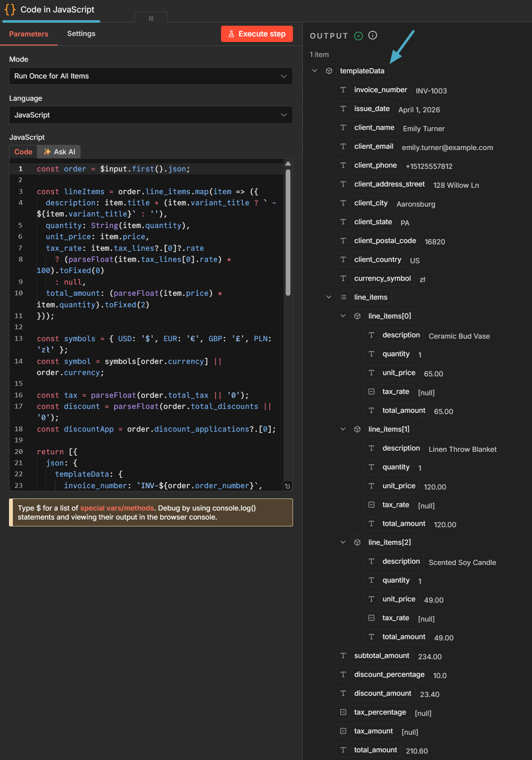Click the value 'Scented Soy Candle'
The height and width of the screenshot is (760, 532).
[463, 562]
